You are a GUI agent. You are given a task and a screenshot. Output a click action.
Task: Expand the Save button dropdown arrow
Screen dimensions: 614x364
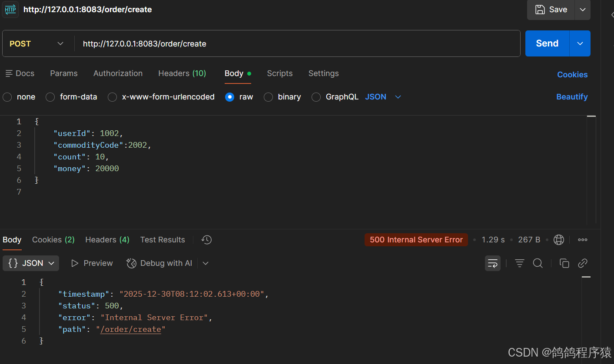[x=583, y=10]
